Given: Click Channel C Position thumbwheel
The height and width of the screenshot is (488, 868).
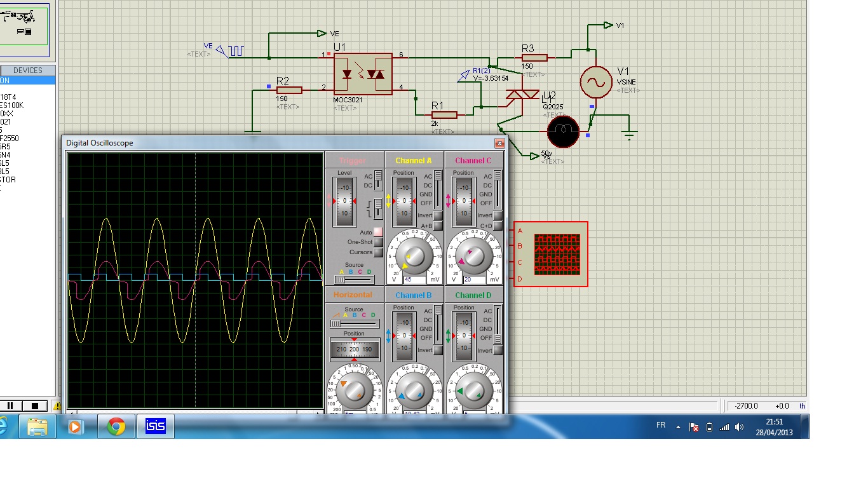Looking at the screenshot, I should point(464,201).
